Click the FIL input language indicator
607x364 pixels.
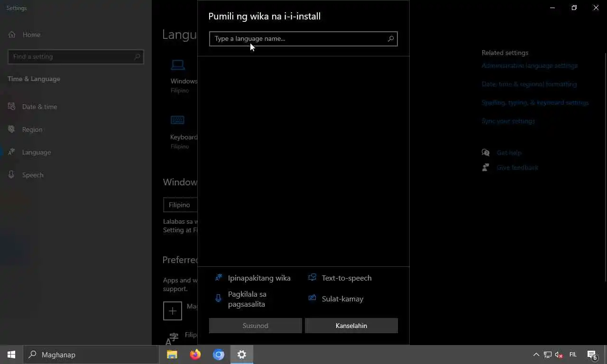[573, 355]
